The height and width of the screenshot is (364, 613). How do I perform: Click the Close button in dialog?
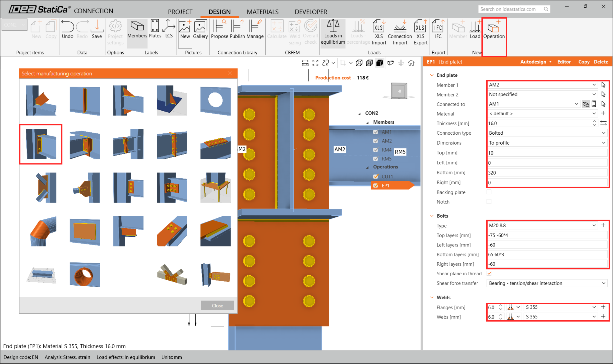tap(217, 306)
